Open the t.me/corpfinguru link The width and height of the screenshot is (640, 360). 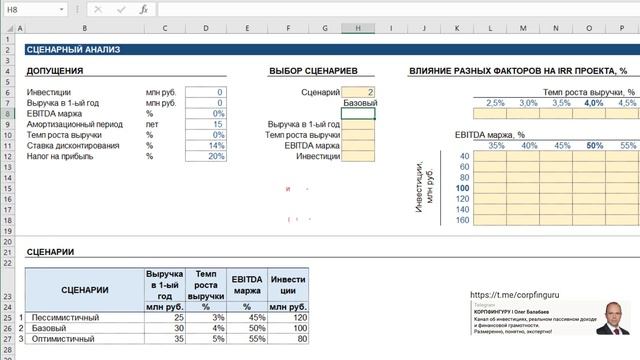514,295
